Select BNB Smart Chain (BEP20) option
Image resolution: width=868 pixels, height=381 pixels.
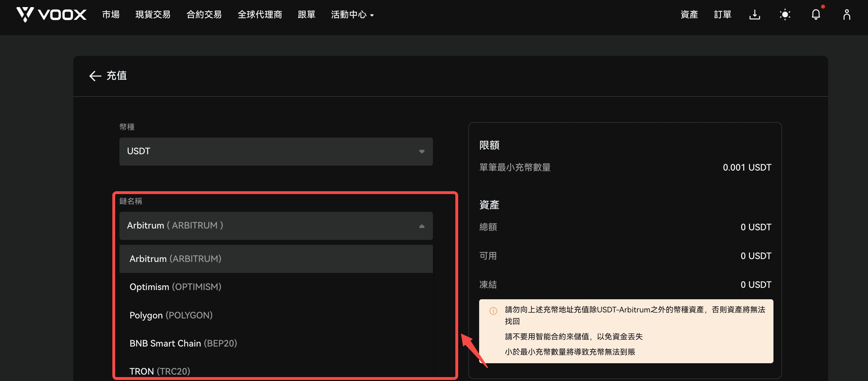(x=276, y=343)
